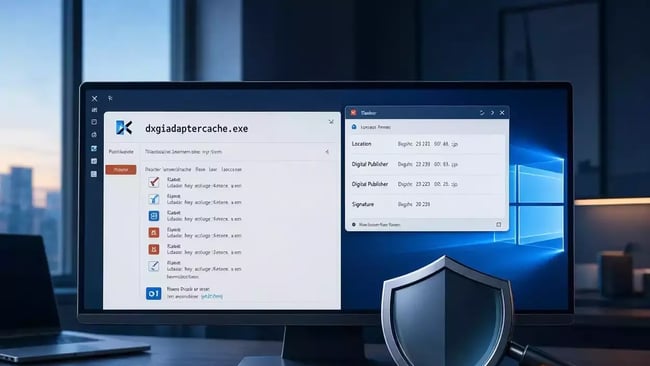Expand the arrow at the search row's end

coord(327,152)
